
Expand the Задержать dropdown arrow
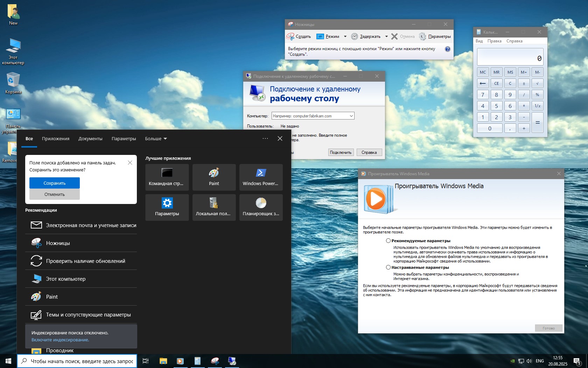point(386,36)
